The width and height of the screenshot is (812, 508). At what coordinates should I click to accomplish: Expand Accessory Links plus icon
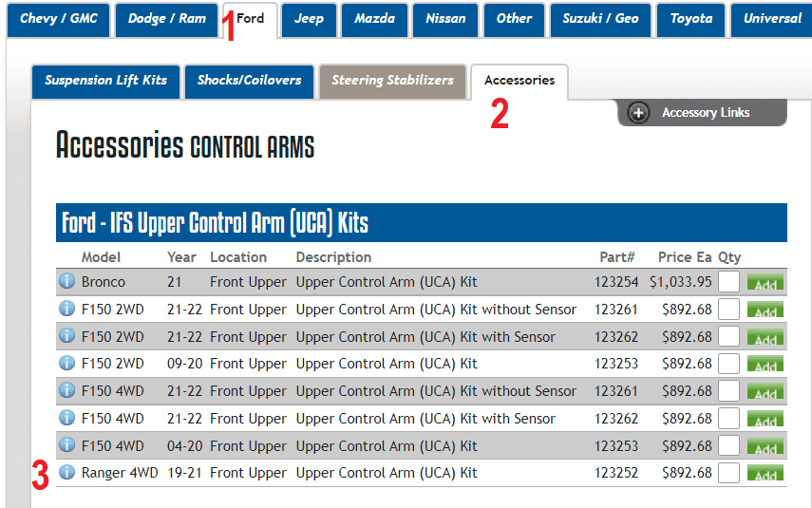(638, 112)
